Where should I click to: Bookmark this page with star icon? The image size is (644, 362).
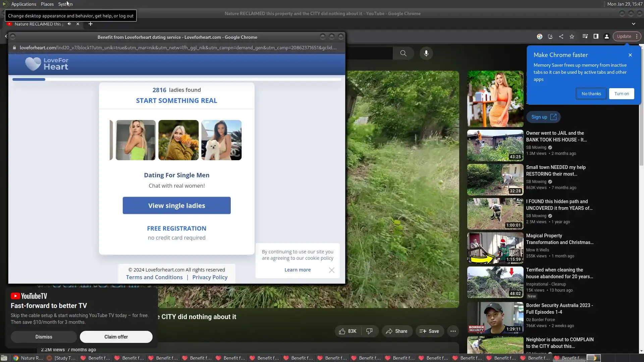click(x=572, y=37)
